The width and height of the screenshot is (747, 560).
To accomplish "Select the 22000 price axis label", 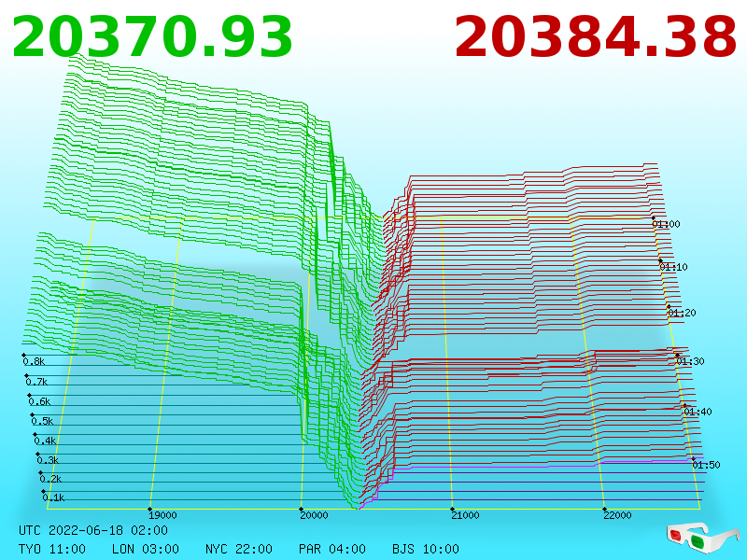I will (x=617, y=515).
